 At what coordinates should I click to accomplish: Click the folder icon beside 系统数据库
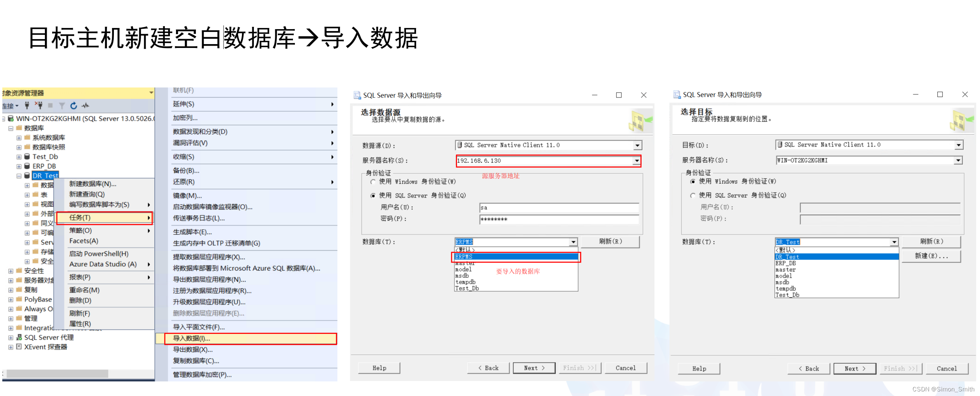click(x=27, y=137)
